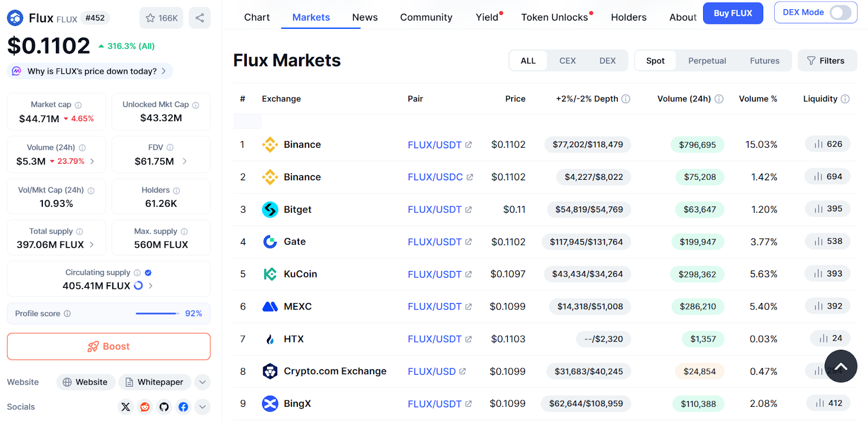
Task: Select the CEX market filter
Action: point(567,61)
